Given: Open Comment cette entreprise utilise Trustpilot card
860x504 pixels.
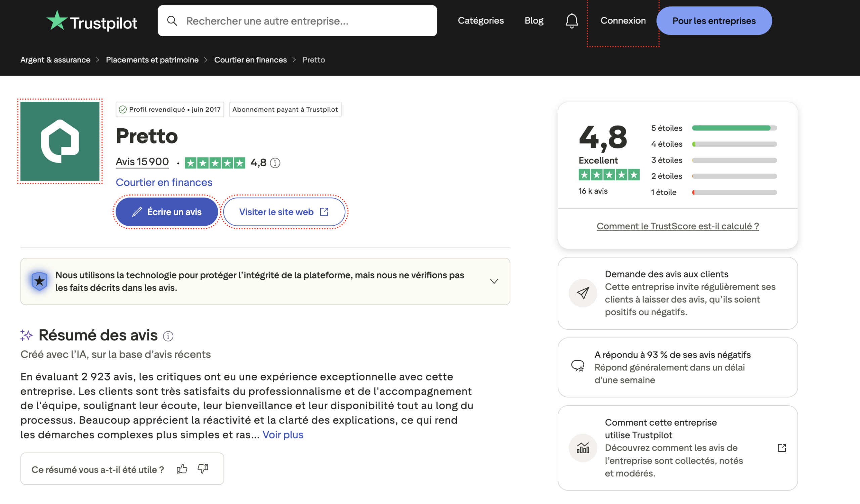Looking at the screenshot, I should (x=678, y=448).
